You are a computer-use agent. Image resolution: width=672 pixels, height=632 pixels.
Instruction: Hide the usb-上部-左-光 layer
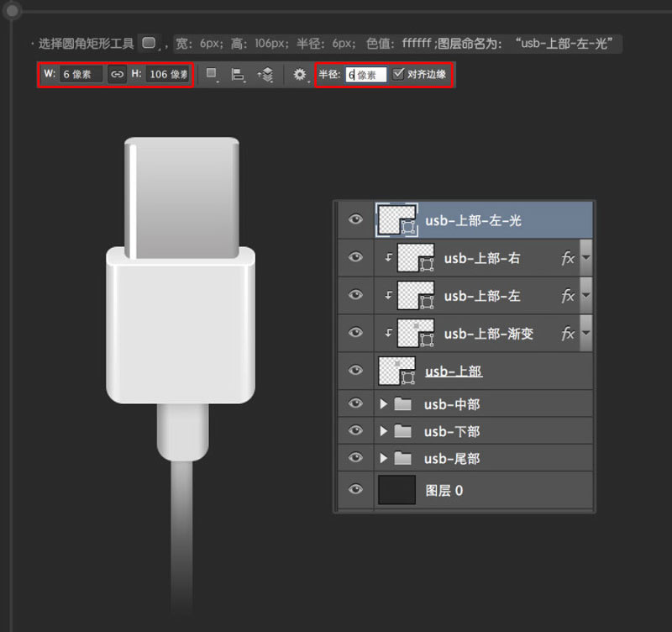coord(355,219)
